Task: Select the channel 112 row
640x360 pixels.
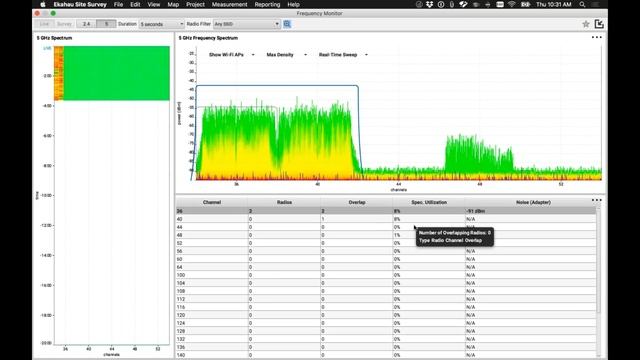Action: (386, 299)
